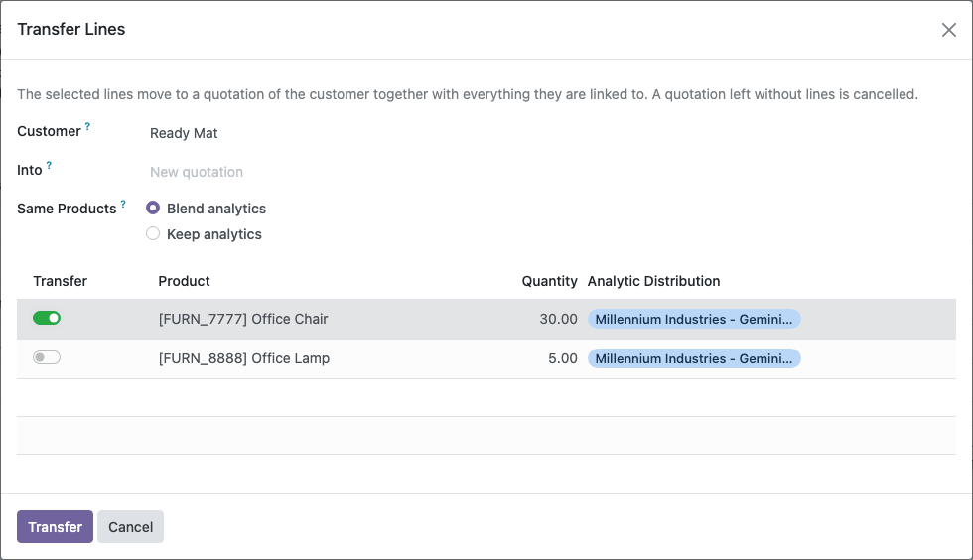Viewport: 973px width, 560px height.
Task: Click the Transfer column header
Action: 61,281
